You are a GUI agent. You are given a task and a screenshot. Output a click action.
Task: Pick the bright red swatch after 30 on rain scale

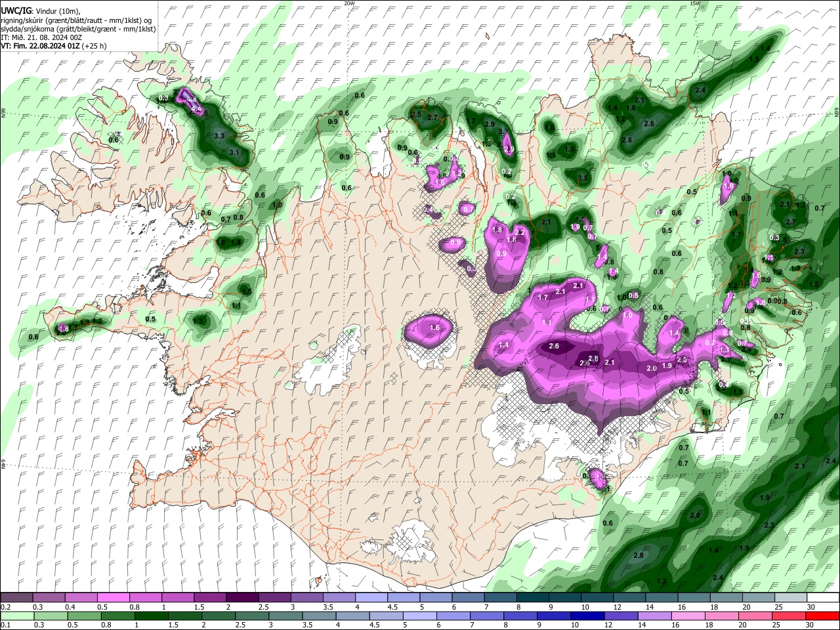[x=822, y=616]
